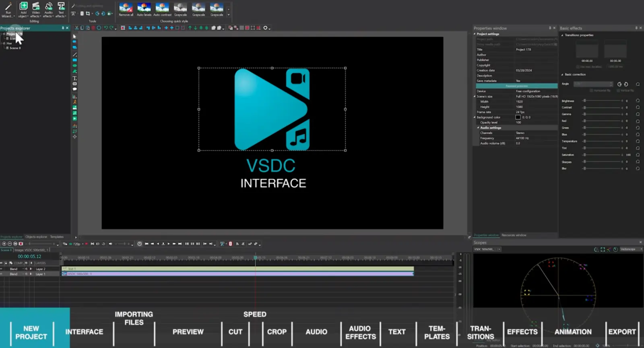644x348 pixels.
Task: Click the undo arrow icon
Action: pyautogui.click(x=105, y=28)
